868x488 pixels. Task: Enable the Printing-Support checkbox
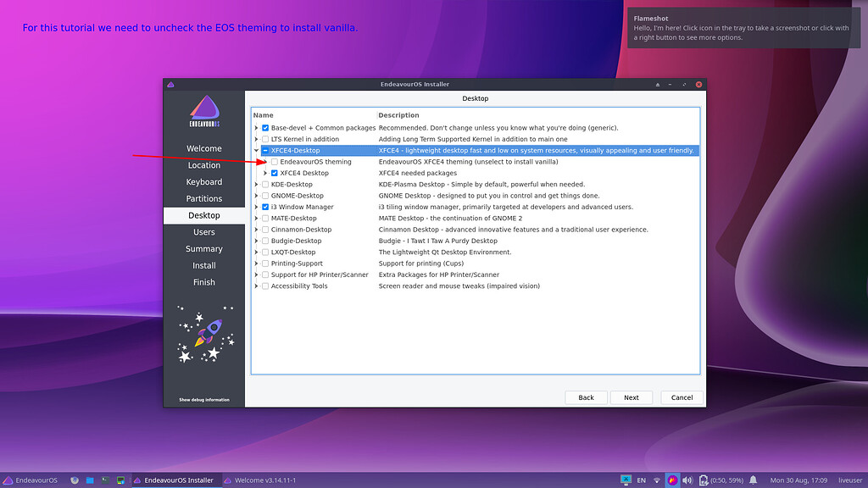265,263
